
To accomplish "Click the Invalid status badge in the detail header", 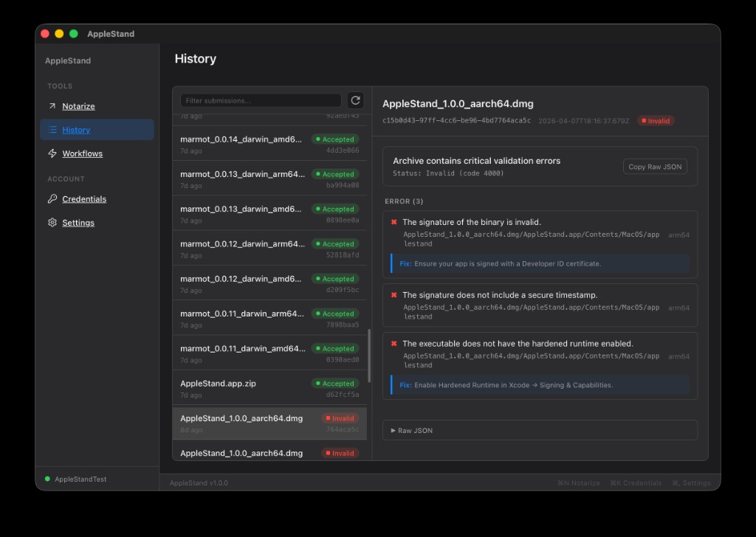I will [x=655, y=121].
